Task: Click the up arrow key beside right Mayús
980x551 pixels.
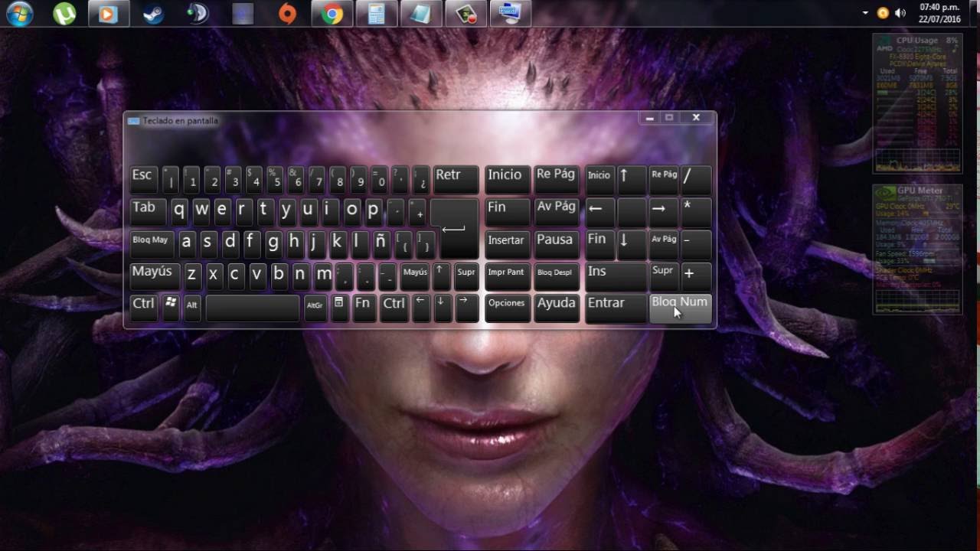Action: coord(441,275)
